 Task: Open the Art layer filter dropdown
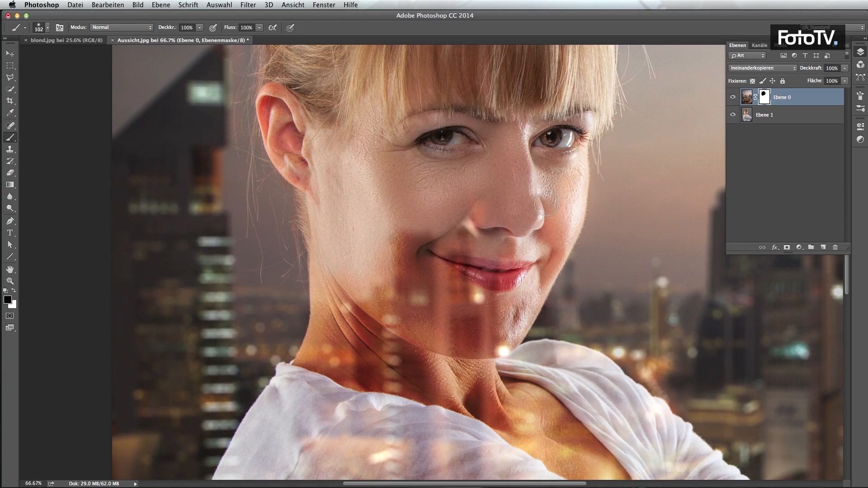(747, 56)
